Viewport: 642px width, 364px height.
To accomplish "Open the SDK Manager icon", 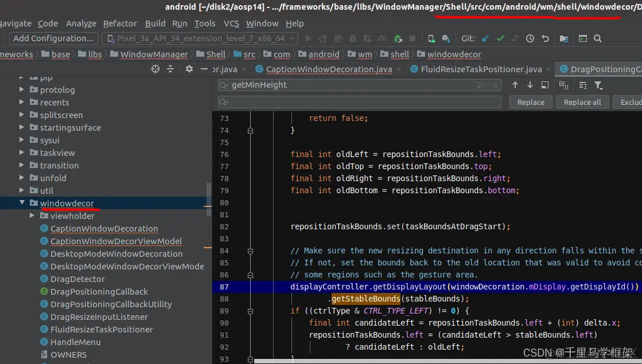I will (446, 38).
